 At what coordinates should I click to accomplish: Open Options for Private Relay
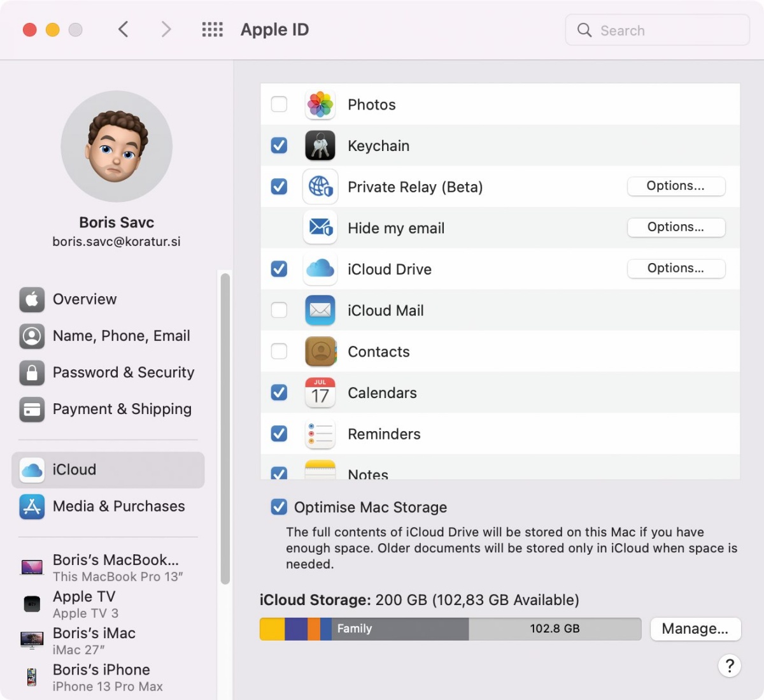pyautogui.click(x=676, y=186)
